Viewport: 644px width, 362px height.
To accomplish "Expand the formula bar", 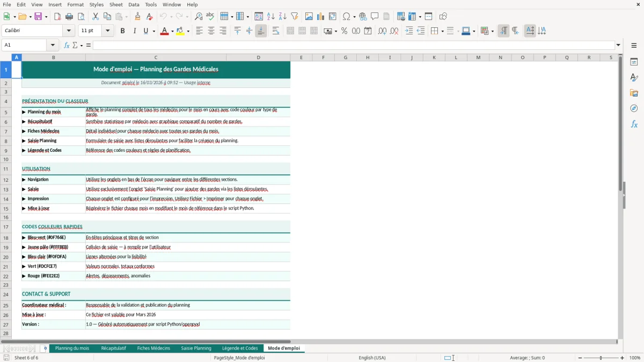I will (x=618, y=45).
